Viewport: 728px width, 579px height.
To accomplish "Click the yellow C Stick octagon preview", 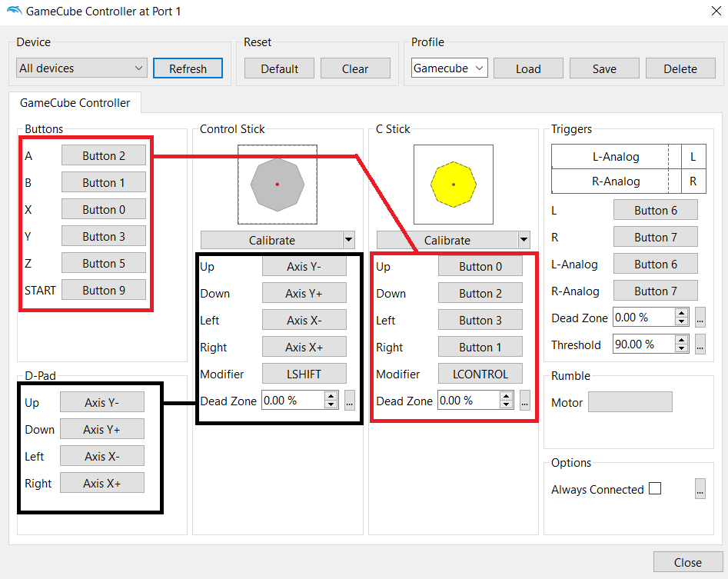I will tap(454, 185).
